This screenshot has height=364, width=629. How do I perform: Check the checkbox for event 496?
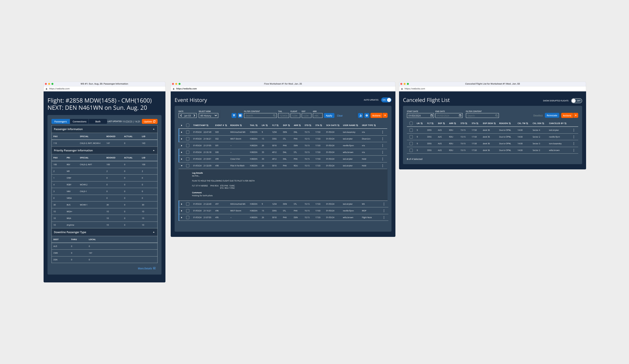coord(188,211)
